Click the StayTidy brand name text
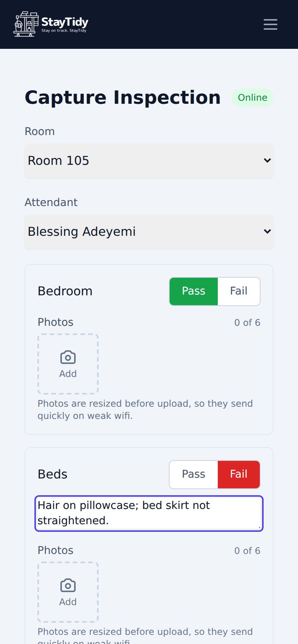Viewport: 298px width, 644px height. coord(65,22)
